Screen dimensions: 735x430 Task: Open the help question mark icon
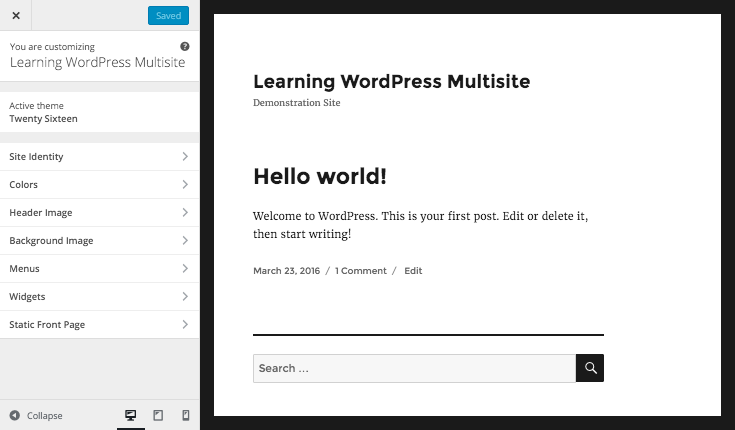pyautogui.click(x=185, y=46)
